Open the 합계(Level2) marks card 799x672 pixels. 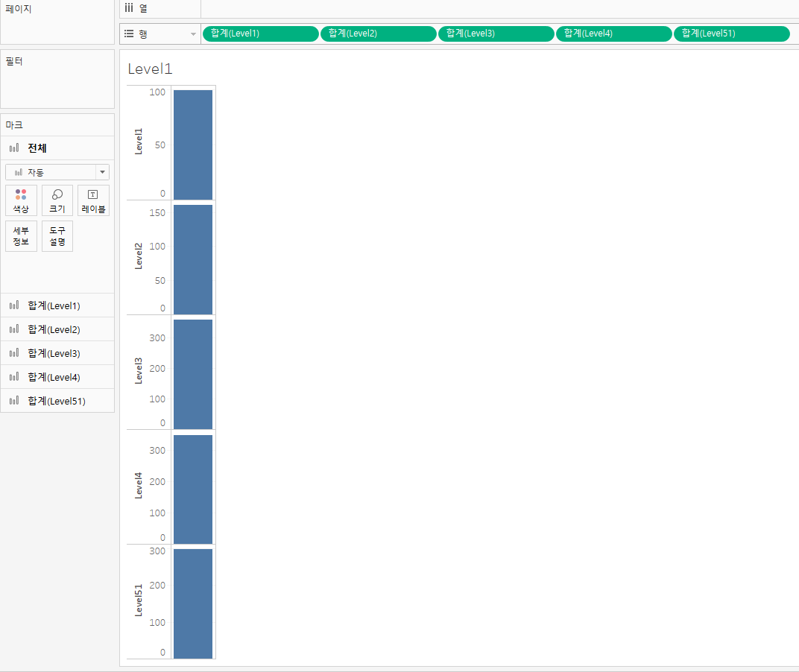pyautogui.click(x=57, y=329)
